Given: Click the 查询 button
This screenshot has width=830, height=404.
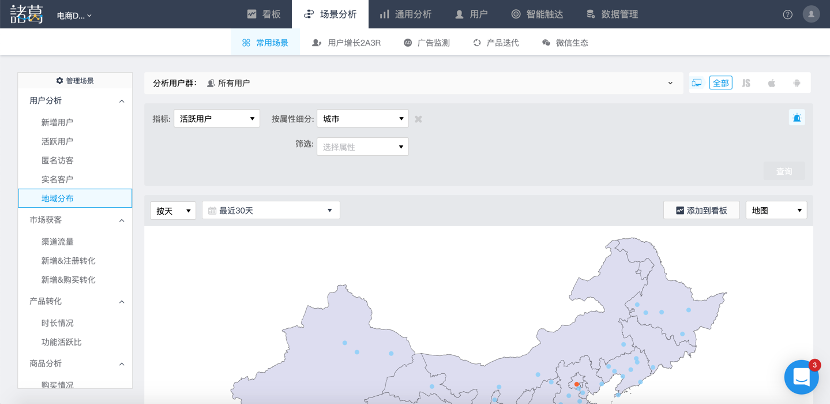Looking at the screenshot, I should pyautogui.click(x=784, y=171).
